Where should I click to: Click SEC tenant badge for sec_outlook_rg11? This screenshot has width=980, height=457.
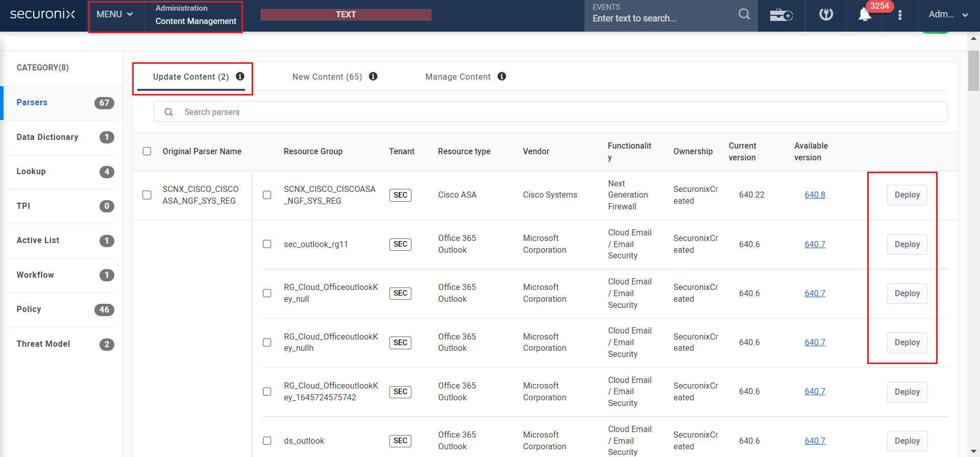point(400,244)
